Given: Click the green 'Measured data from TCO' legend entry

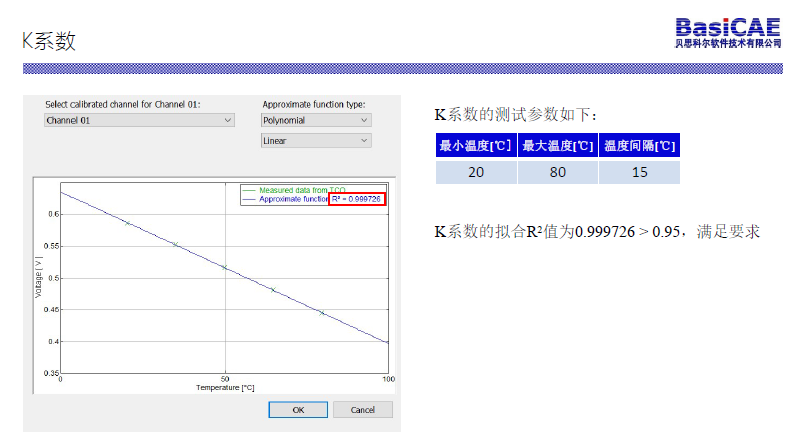Looking at the screenshot, I should pyautogui.click(x=300, y=189).
